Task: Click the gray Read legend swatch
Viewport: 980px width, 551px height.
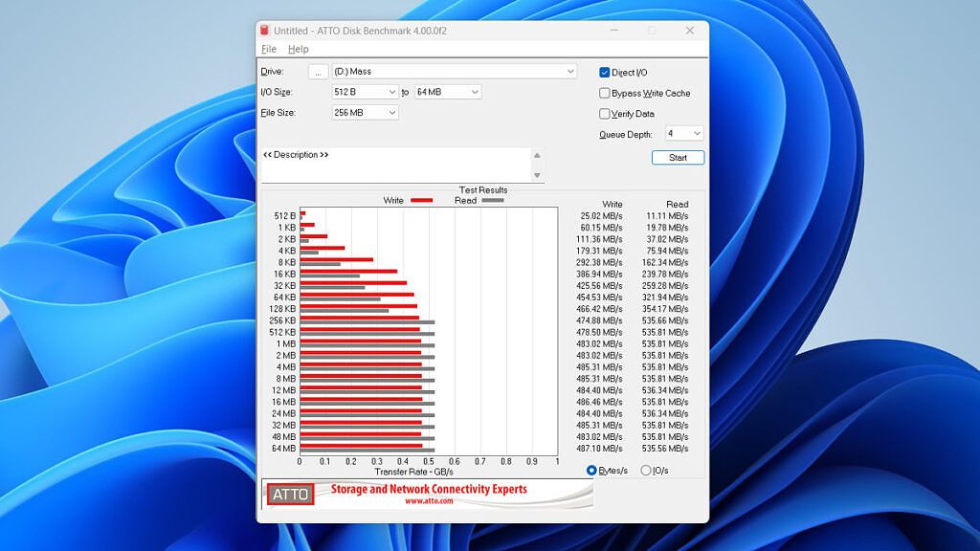Action: coord(493,201)
